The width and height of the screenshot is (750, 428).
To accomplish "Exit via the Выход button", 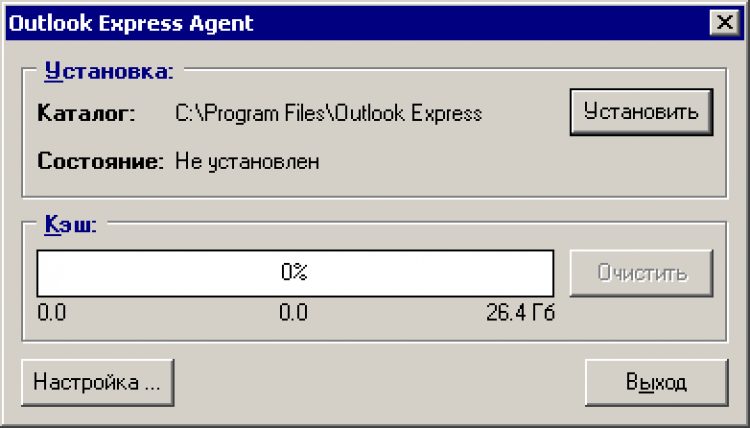I will 655,382.
